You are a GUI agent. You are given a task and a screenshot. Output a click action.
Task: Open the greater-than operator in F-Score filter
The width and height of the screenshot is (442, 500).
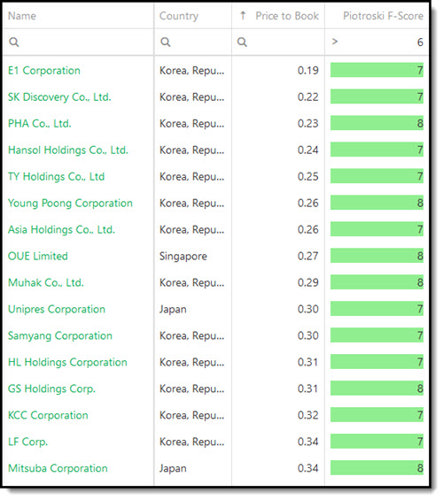point(335,42)
